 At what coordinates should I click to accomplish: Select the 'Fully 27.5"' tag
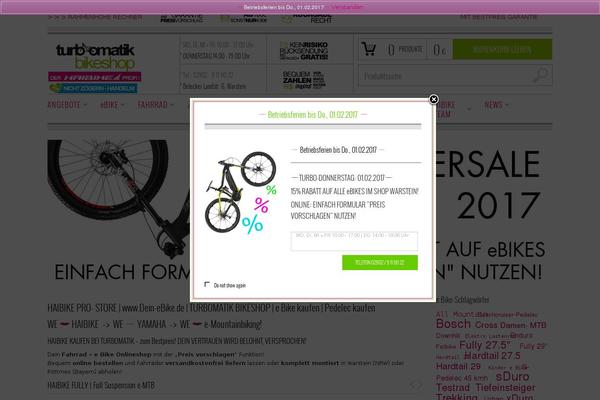click(484, 345)
